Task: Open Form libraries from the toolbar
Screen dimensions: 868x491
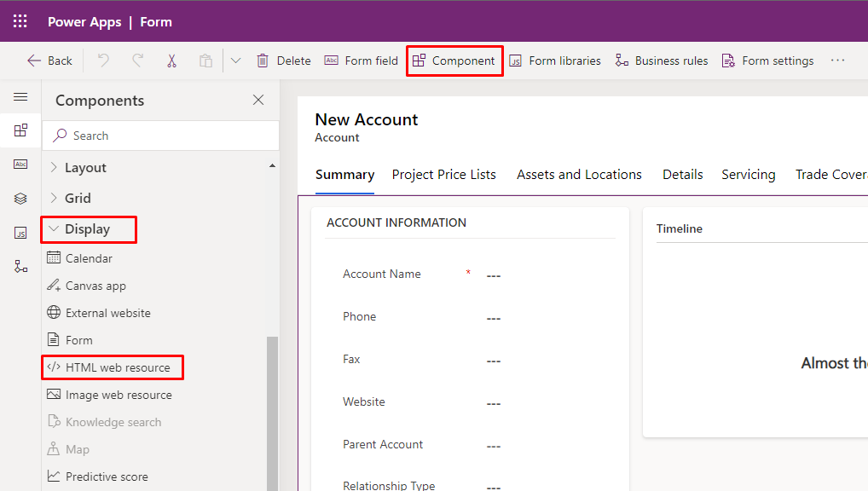Action: click(x=555, y=61)
